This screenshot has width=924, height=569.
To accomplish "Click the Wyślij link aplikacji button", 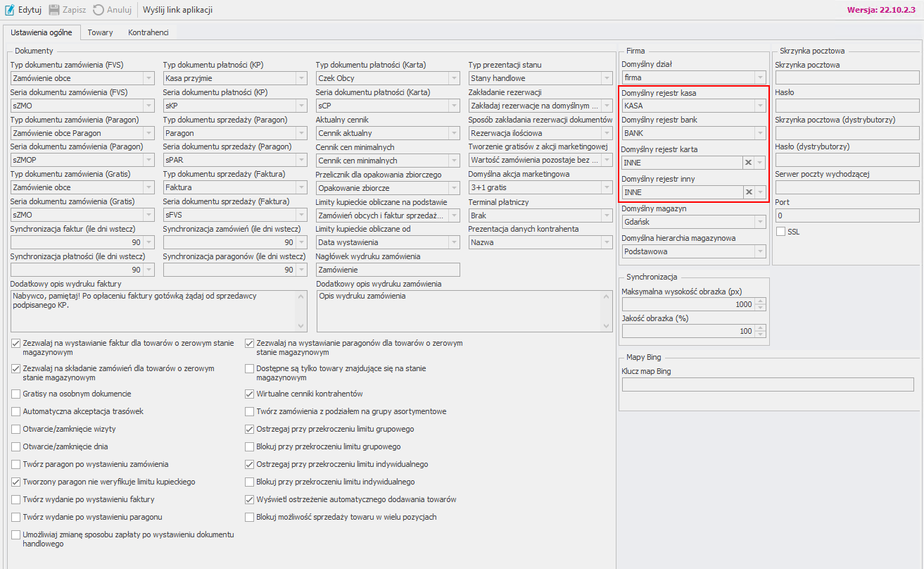I will click(177, 10).
